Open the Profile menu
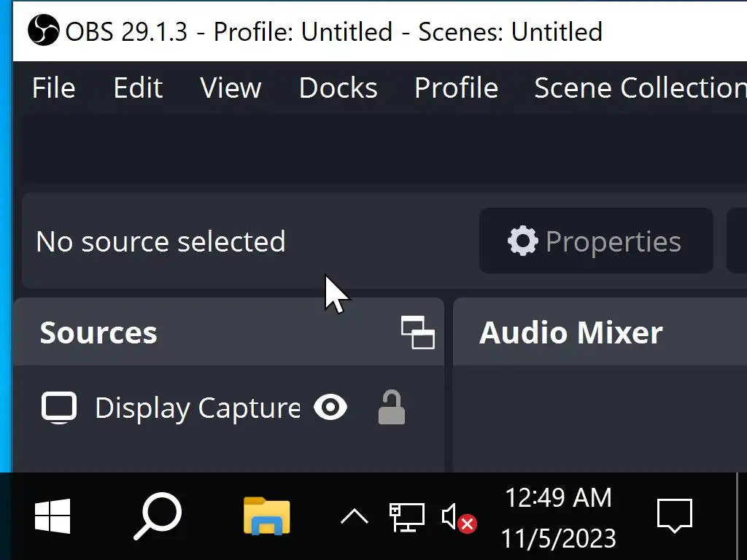This screenshot has width=747, height=560. pyautogui.click(x=456, y=88)
